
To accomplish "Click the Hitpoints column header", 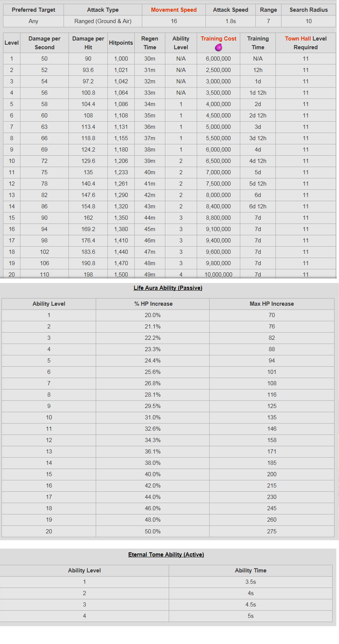I will point(121,43).
